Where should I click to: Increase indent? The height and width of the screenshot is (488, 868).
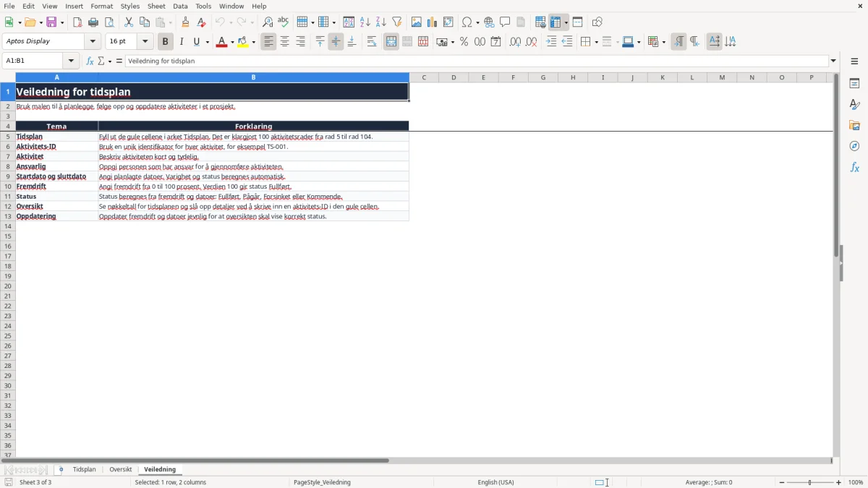[x=551, y=42]
